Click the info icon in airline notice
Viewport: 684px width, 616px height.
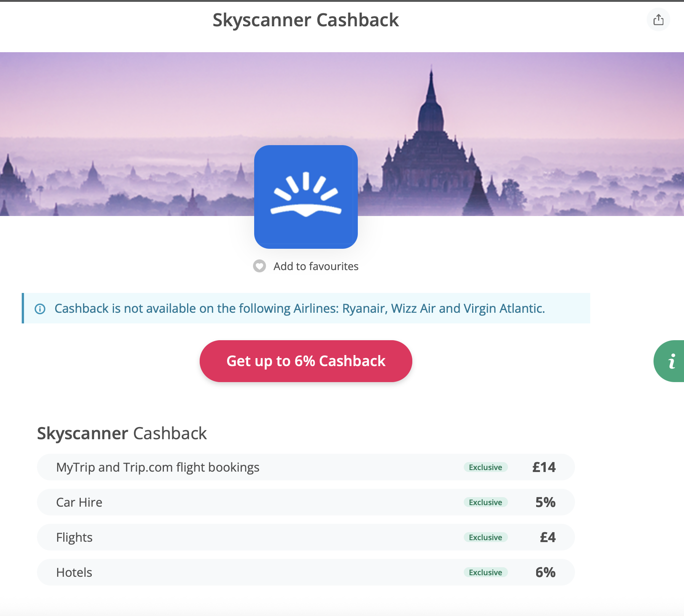(x=40, y=309)
